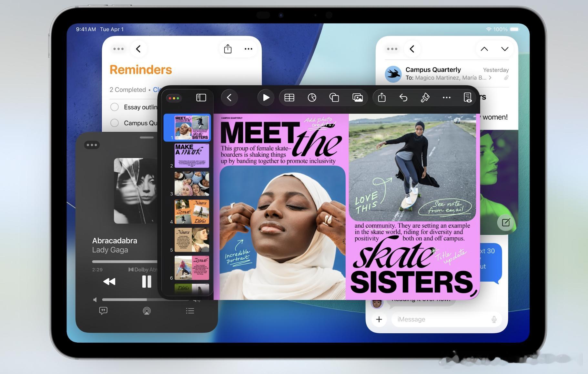This screenshot has height=374, width=588.
Task: Show the Up Next queue list
Action: coord(190,311)
